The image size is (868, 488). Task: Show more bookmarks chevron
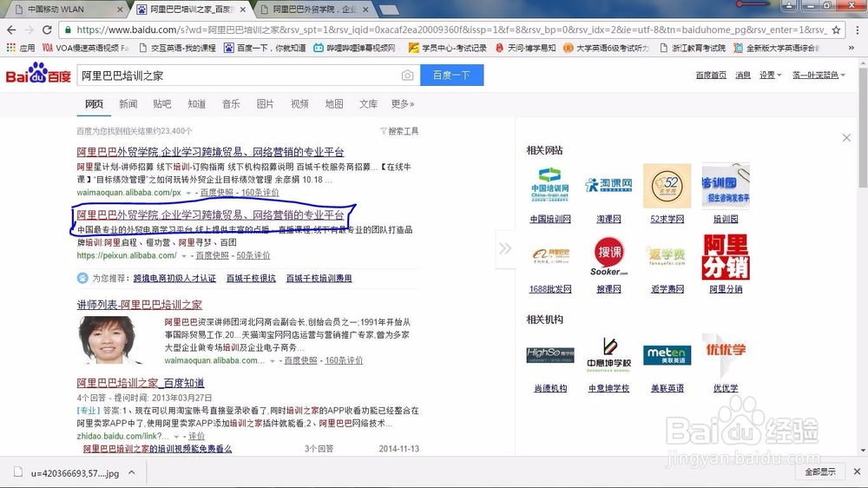click(851, 48)
